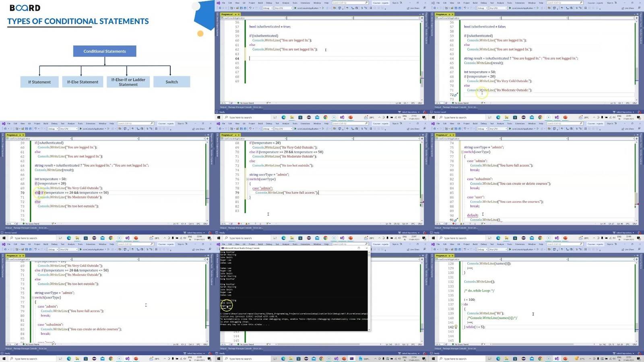Click Chrome taskbar icon under 'default:' case frame
Image resolution: width=644 pixels, height=362 pixels.
click(x=540, y=238)
